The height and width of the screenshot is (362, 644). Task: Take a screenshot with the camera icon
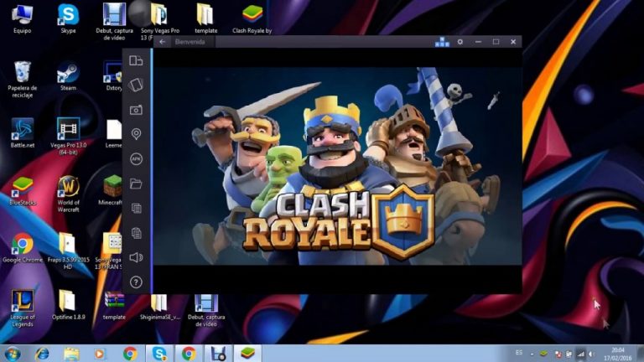(x=136, y=110)
